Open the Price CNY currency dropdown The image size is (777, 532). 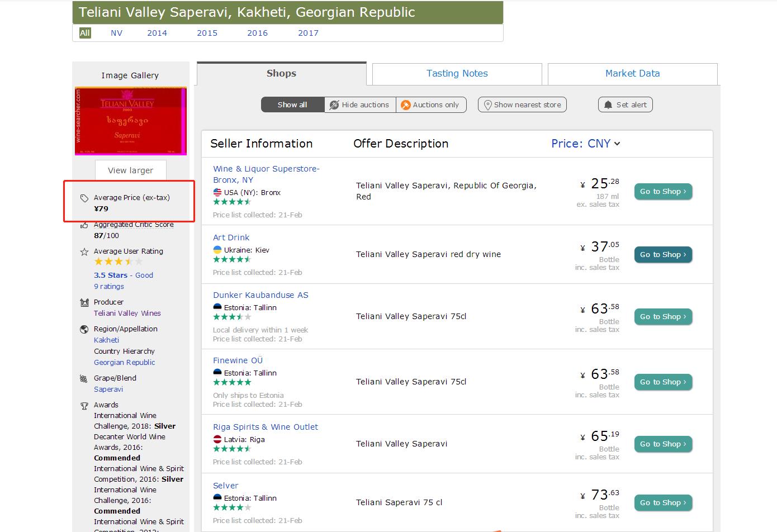click(586, 144)
